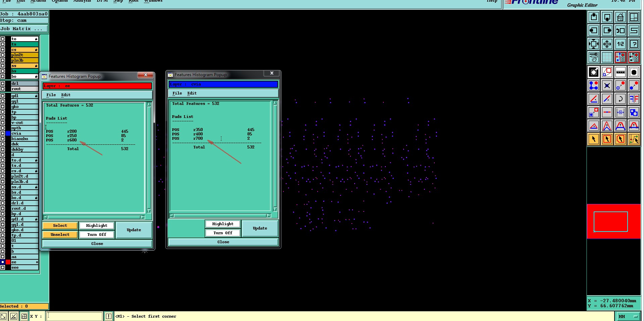Select the rectangle selection arrow tool
Viewport: 644px width, 321px height.
pyautogui.click(x=607, y=139)
